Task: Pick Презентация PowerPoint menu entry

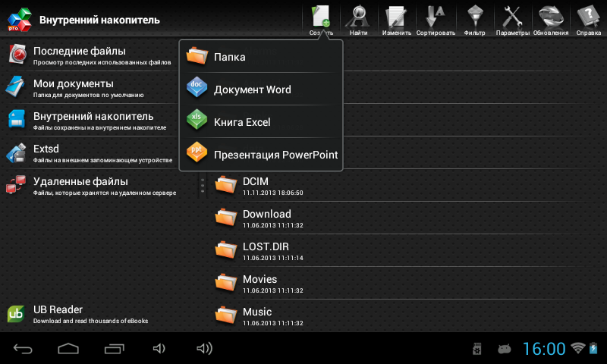Action: click(x=261, y=155)
